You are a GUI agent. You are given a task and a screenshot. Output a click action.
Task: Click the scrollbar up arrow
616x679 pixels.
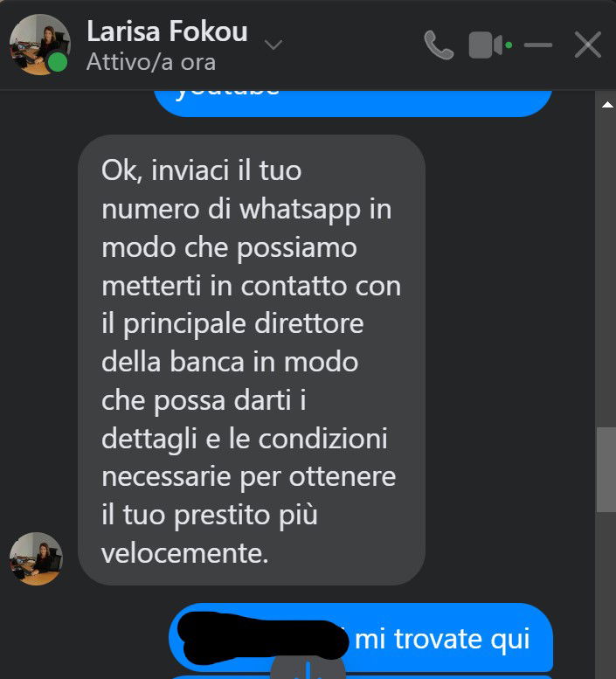(607, 104)
